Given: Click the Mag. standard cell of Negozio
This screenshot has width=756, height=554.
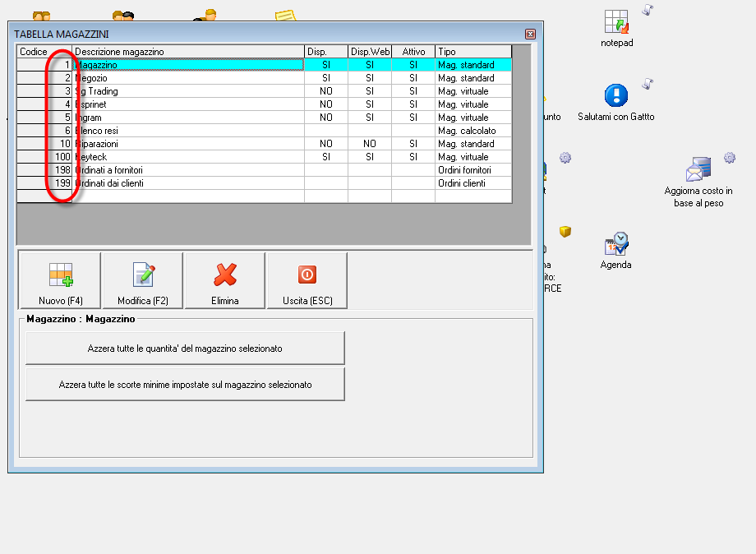Looking at the screenshot, I should pos(473,77).
